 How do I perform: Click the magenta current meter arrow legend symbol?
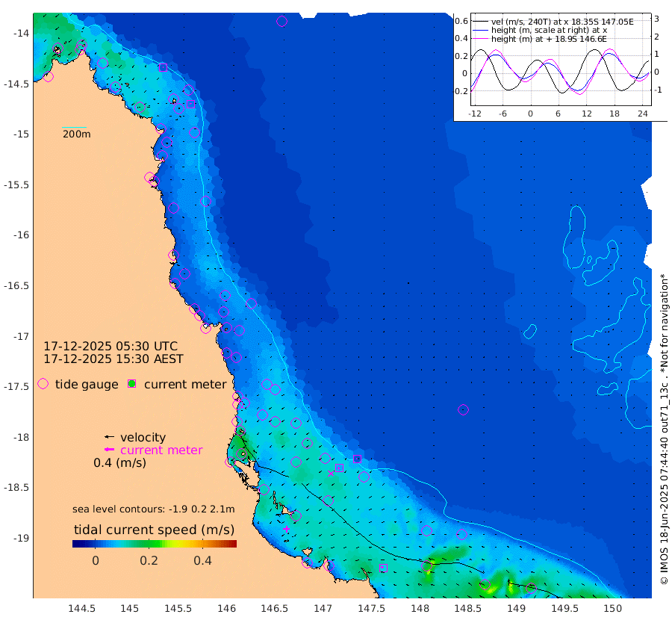tap(110, 450)
